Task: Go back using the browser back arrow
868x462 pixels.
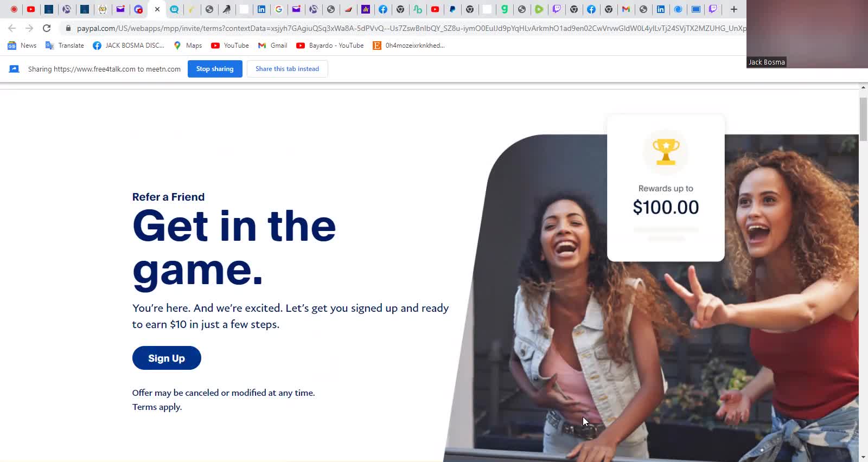Action: pyautogui.click(x=12, y=28)
